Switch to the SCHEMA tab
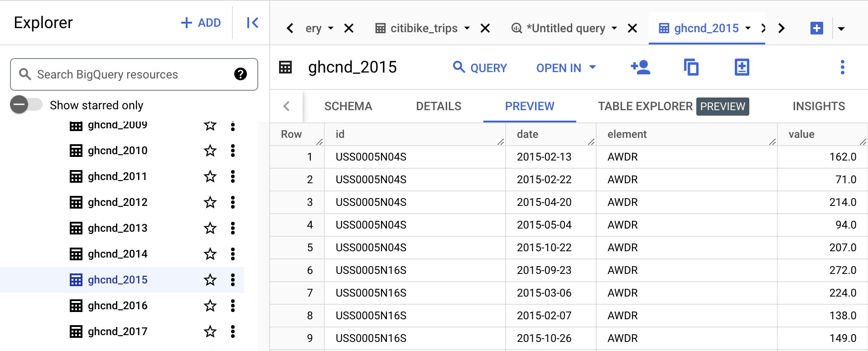This screenshot has width=868, height=351. (348, 106)
